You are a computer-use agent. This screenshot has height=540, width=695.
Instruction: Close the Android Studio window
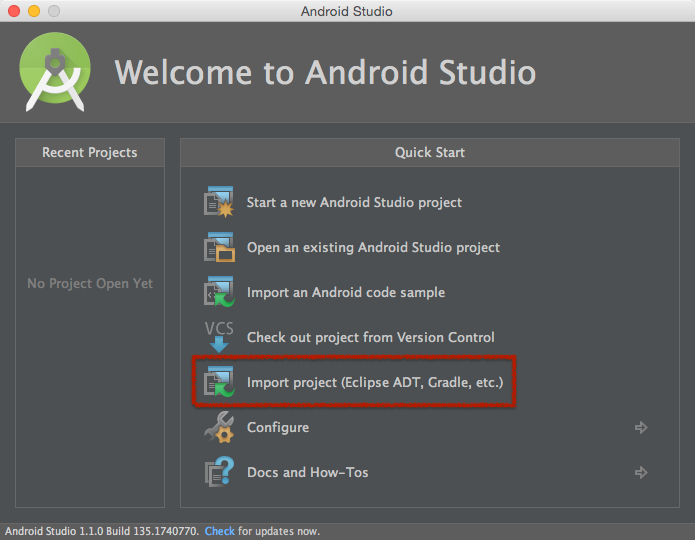tap(14, 11)
